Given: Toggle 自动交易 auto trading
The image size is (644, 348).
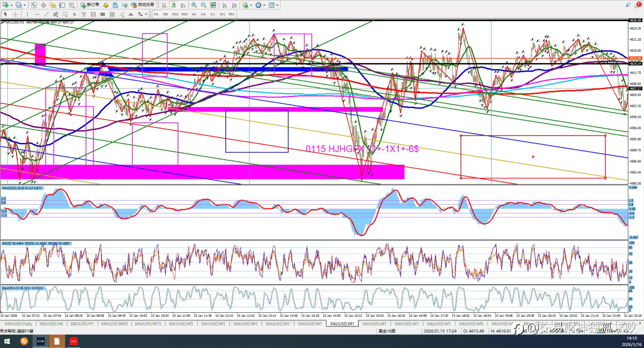Looking at the screenshot, I should 142,5.
